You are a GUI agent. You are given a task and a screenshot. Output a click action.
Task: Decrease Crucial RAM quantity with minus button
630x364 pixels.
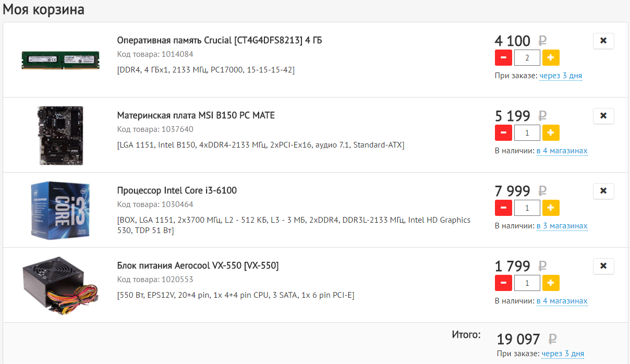pos(503,58)
